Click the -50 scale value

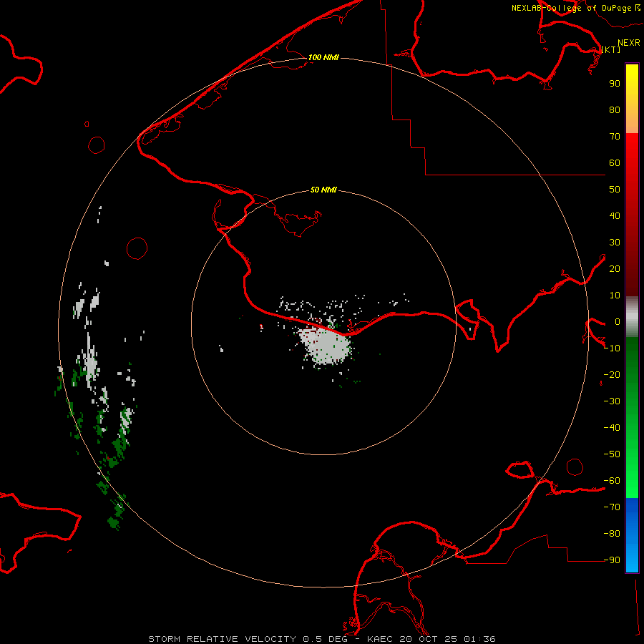click(612, 454)
